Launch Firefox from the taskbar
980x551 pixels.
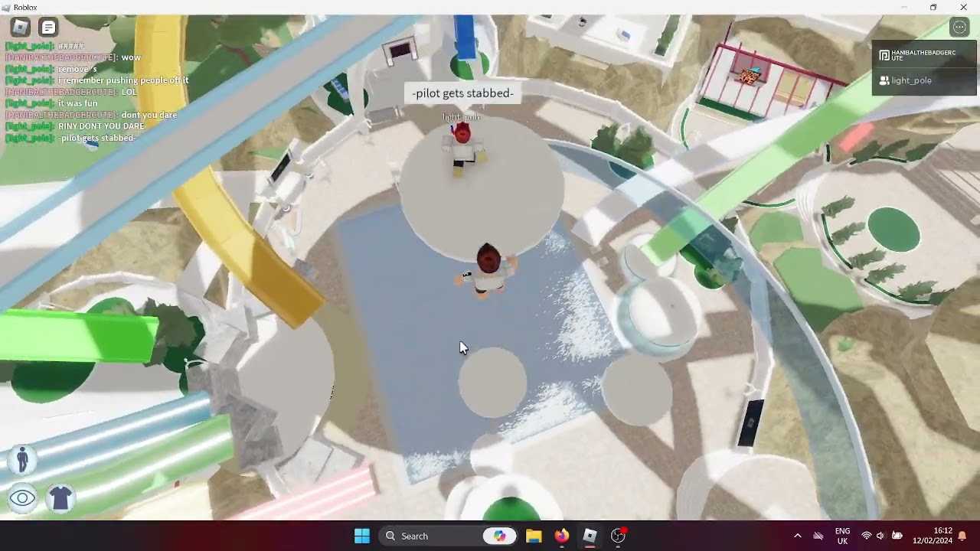pyautogui.click(x=562, y=536)
